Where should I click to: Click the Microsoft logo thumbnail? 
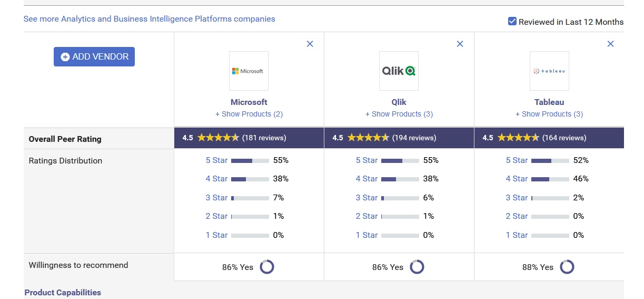(x=249, y=71)
